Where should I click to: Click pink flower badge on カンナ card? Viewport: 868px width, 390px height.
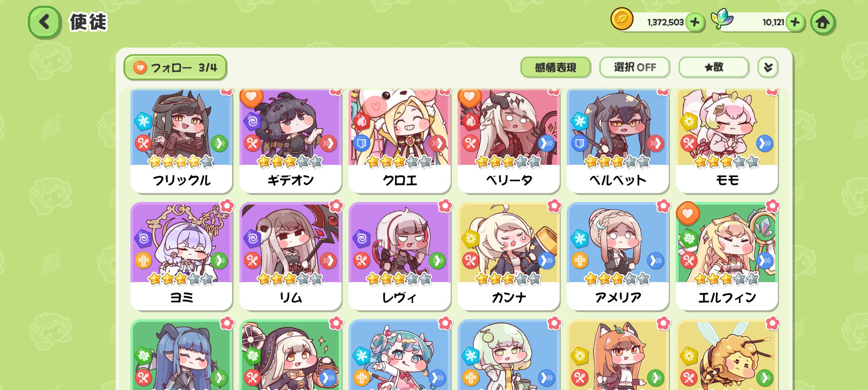554,206
